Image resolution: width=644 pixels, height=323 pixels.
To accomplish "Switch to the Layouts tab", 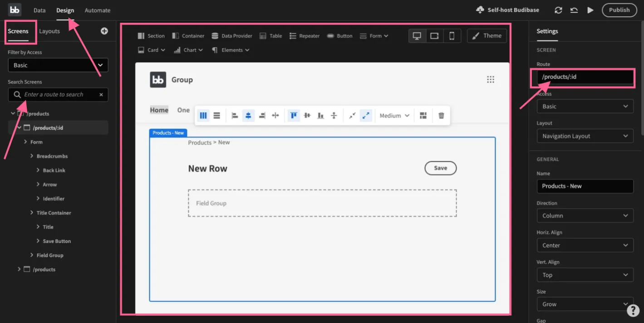I will pos(49,31).
